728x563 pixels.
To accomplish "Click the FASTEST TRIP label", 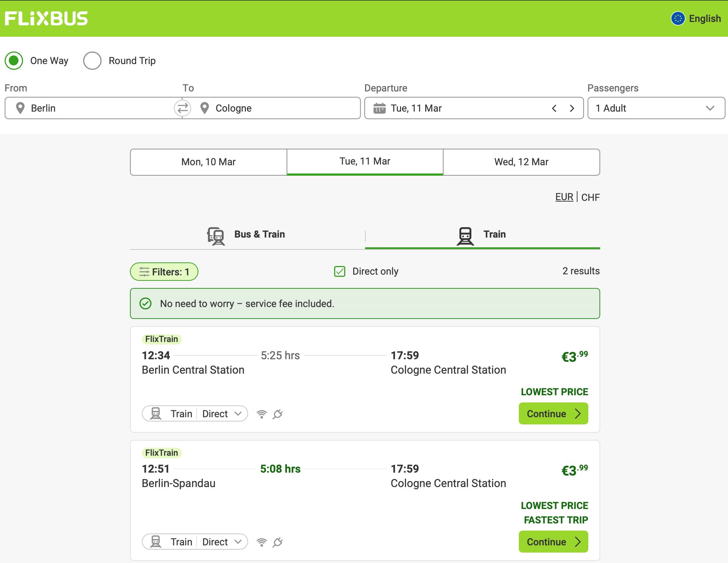I will [x=556, y=520].
